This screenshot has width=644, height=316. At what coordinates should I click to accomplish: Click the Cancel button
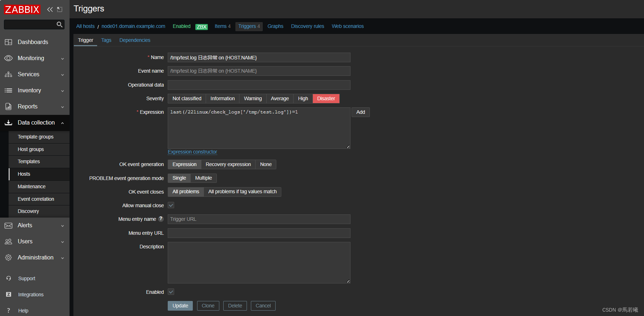[x=263, y=306]
